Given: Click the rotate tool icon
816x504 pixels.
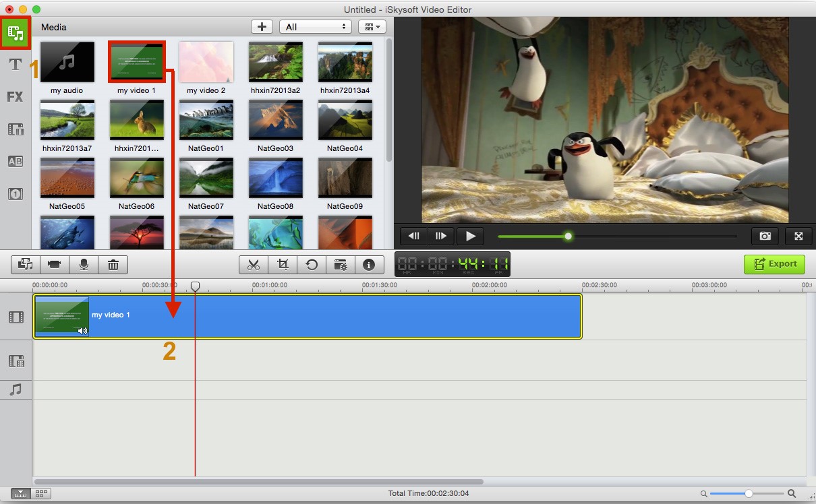Looking at the screenshot, I should point(312,265).
